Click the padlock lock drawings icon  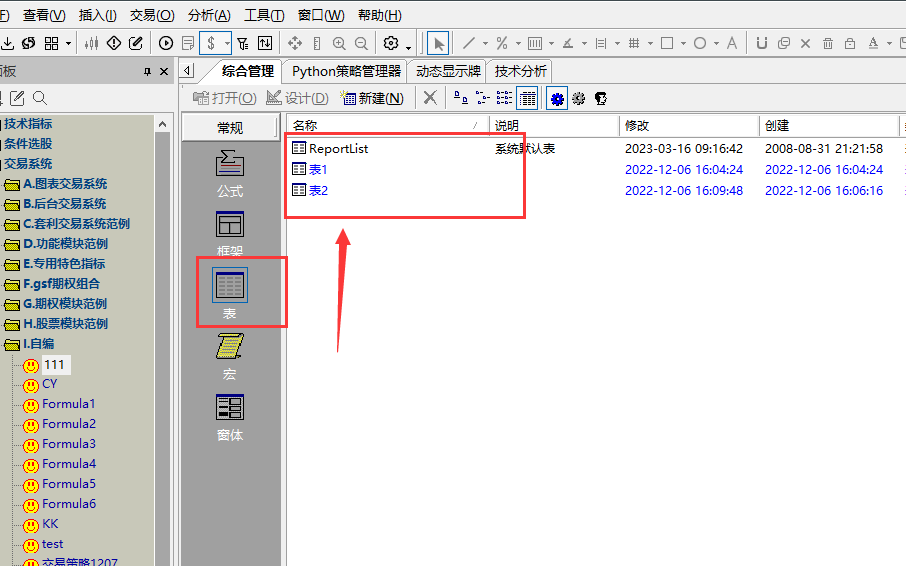click(x=850, y=43)
